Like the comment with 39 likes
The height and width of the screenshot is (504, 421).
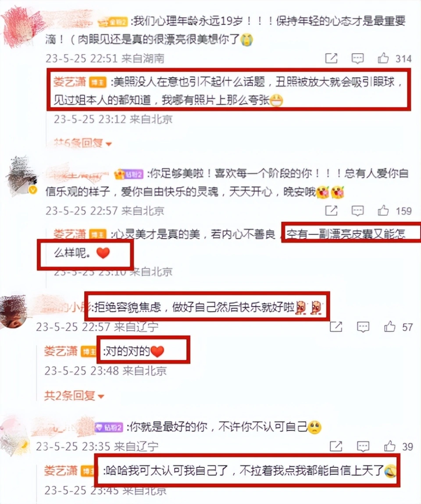click(x=389, y=446)
